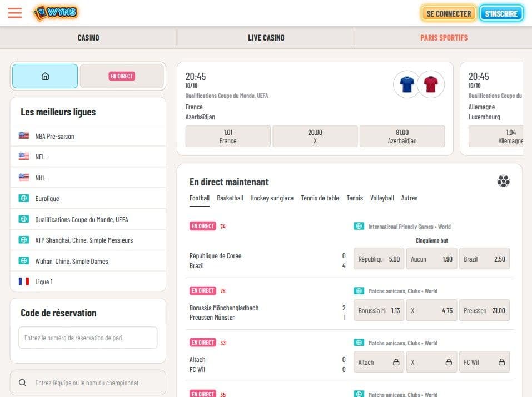Image resolution: width=532 pixels, height=397 pixels.
Task: Open NBA Pré-saison league
Action: [54, 136]
